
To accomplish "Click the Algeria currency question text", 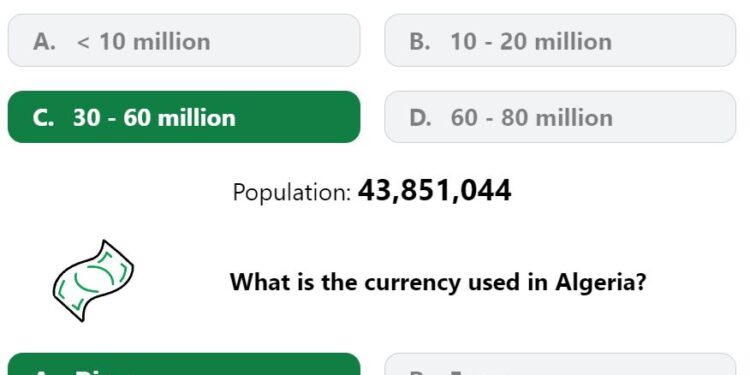I will (438, 282).
